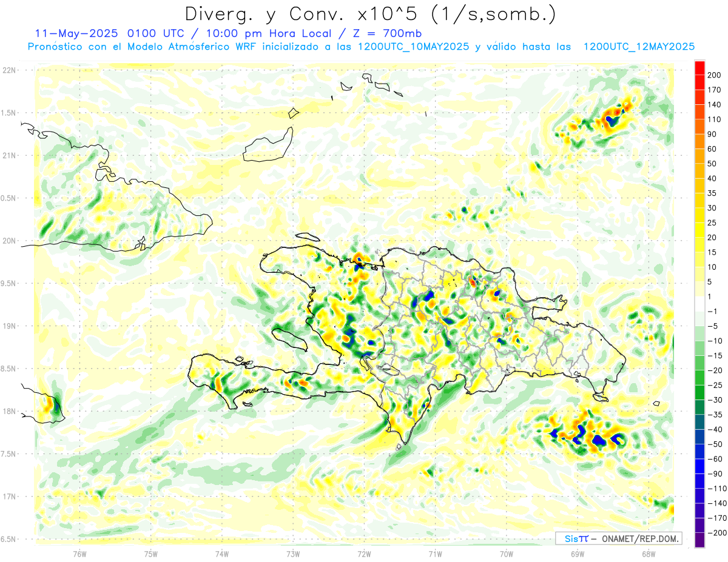Click the top red swatch above 200

click(699, 67)
